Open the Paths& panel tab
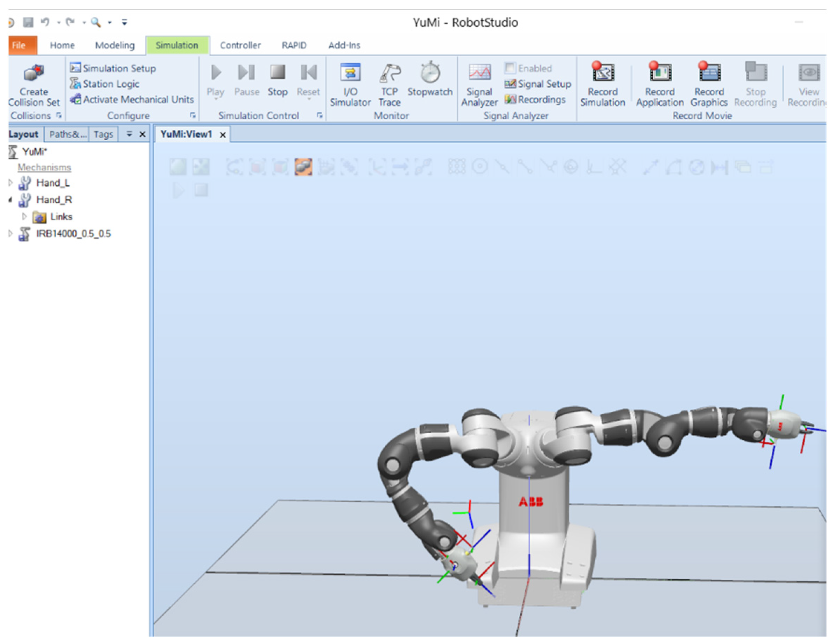The width and height of the screenshot is (834, 644). coord(67,134)
